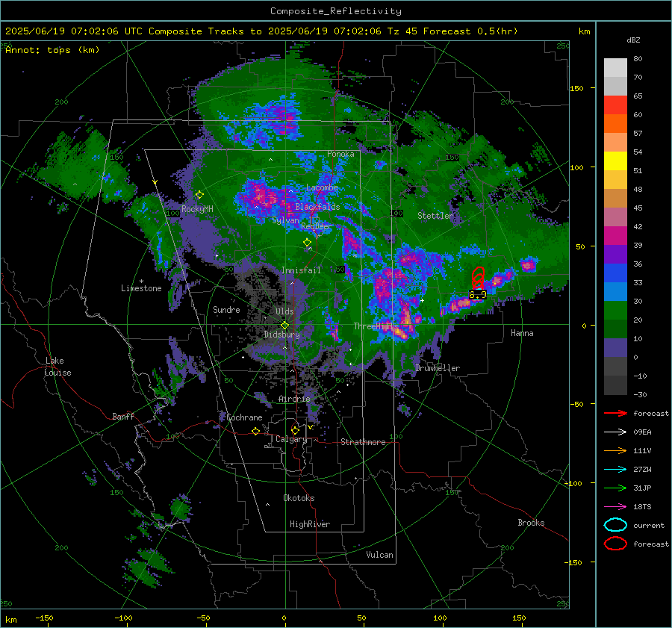This screenshot has height=628, width=672.
Task: Click the Banff label
Action: click(123, 416)
